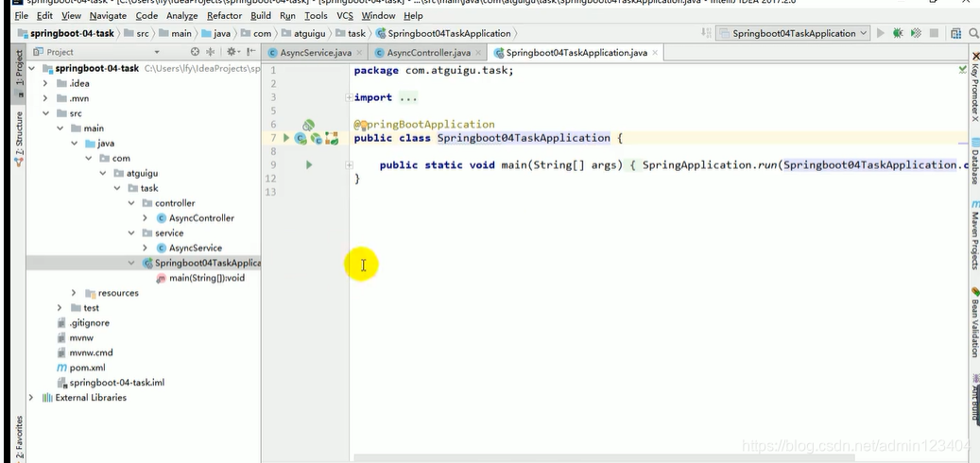
Task: Click Springboot04TaskApplication breadcrumb in navigation bar
Action: click(x=443, y=33)
